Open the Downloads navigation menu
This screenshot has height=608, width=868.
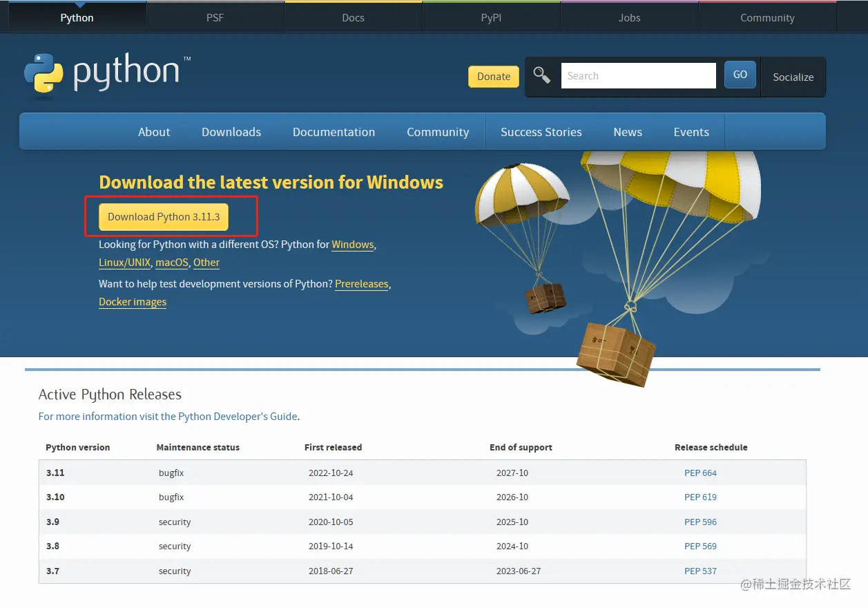231,132
